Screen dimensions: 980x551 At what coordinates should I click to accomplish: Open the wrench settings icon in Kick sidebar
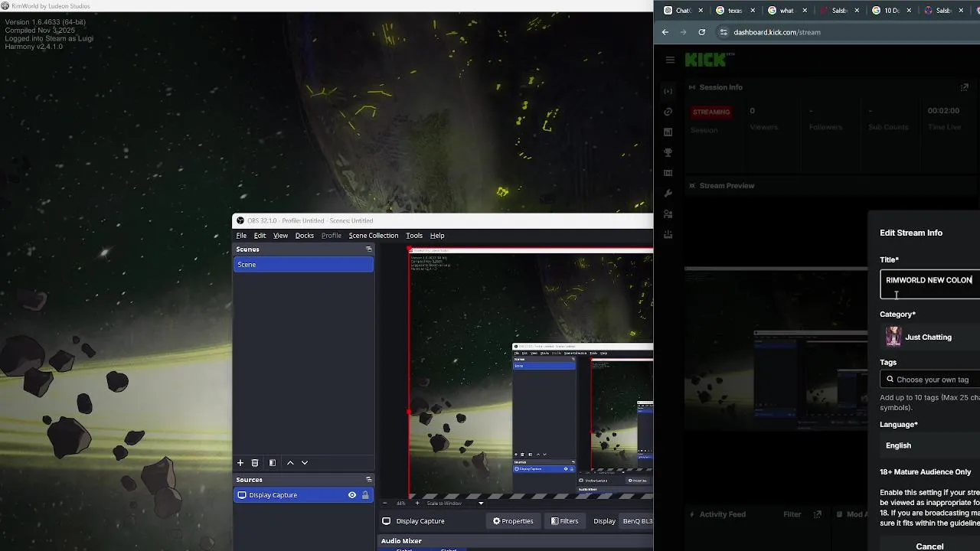tap(668, 194)
